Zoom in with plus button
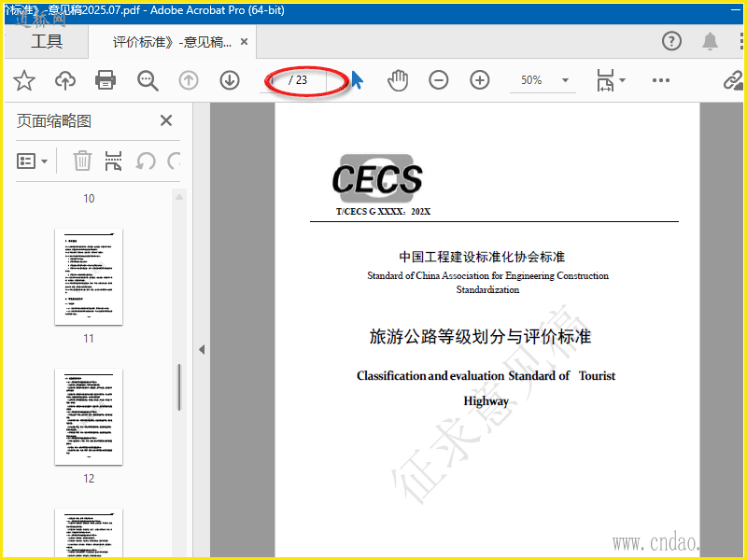 [x=480, y=80]
